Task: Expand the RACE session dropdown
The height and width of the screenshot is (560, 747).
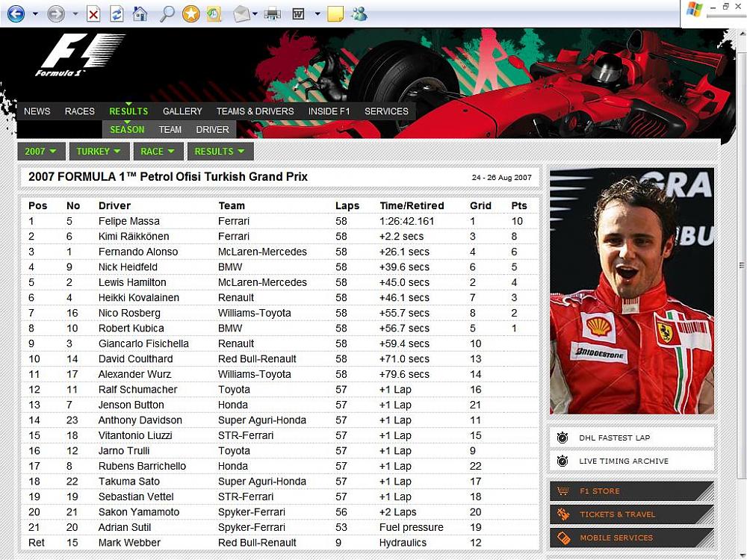Action: 158,152
